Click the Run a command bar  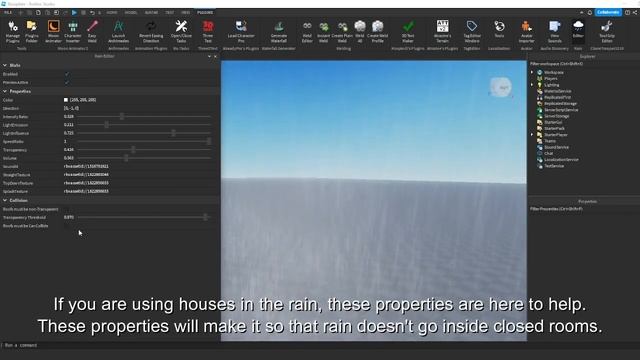[320, 345]
